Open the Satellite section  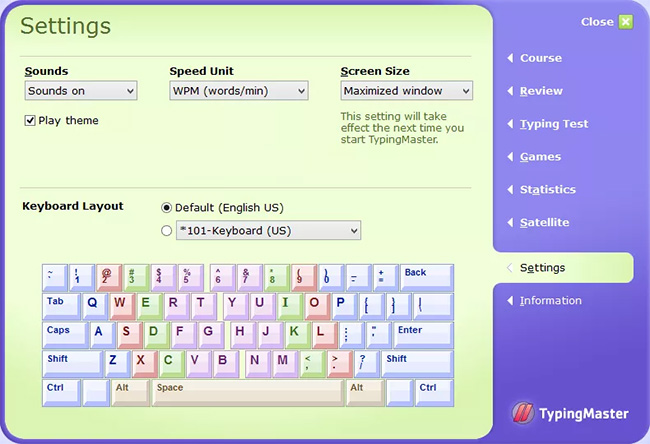tap(544, 222)
